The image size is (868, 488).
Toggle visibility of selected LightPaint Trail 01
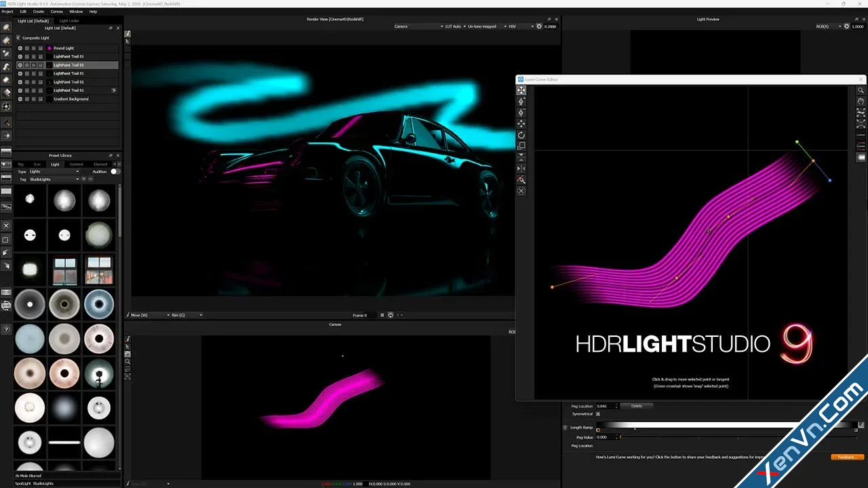pos(20,65)
